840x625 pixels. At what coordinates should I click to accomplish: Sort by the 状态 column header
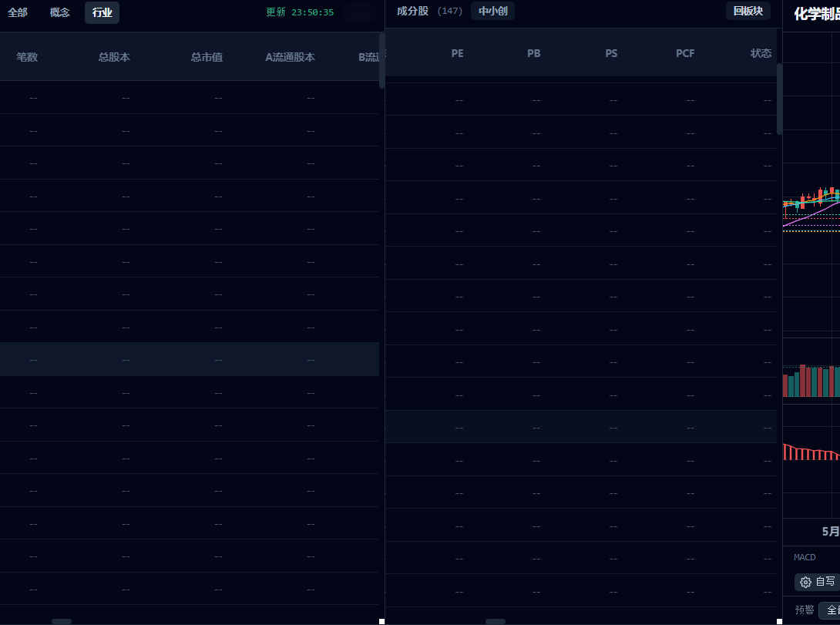761,53
